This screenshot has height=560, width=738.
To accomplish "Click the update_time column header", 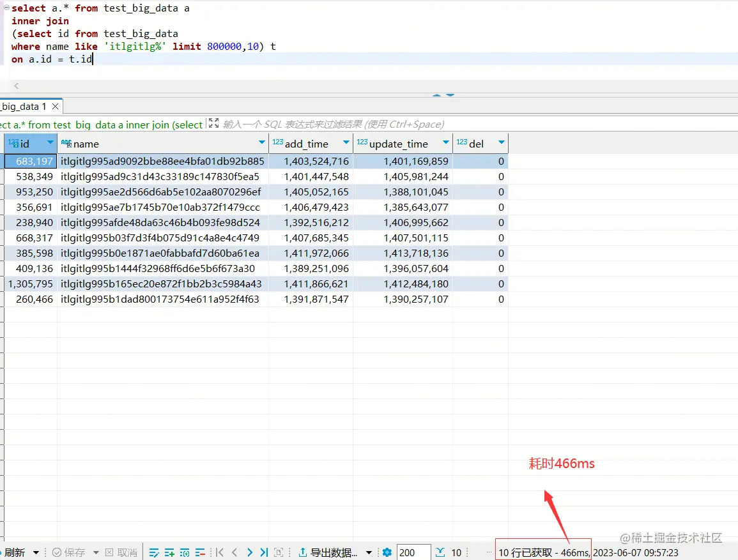I will (403, 144).
